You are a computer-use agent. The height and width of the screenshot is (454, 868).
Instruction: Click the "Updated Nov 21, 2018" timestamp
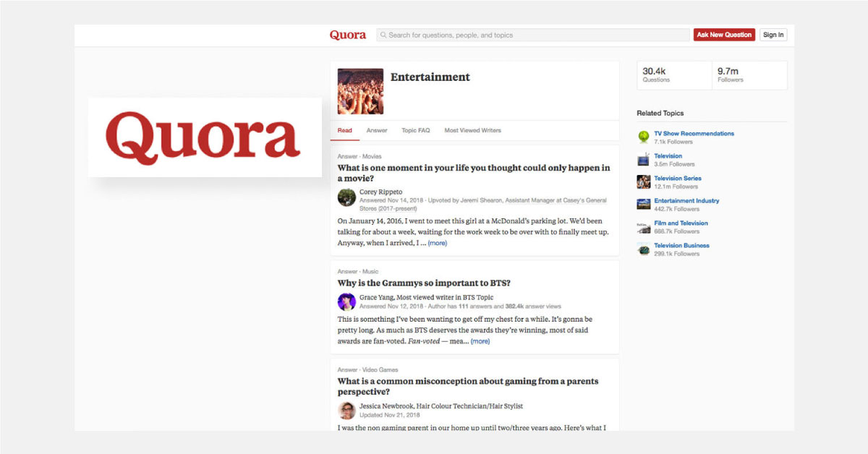[388, 416]
